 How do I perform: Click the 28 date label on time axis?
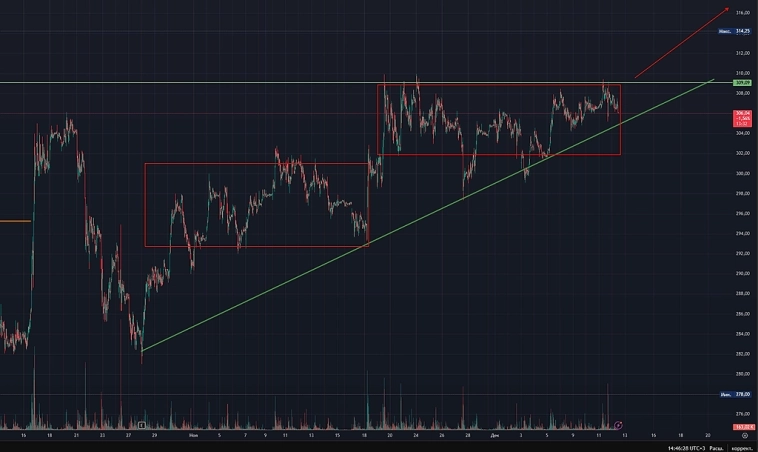(x=467, y=436)
